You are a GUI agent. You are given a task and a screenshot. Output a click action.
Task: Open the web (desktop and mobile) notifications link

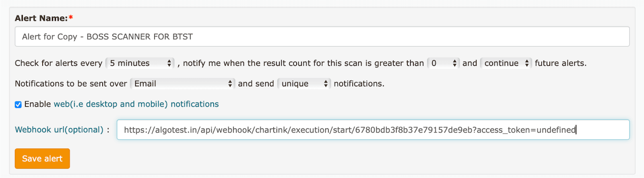click(x=136, y=104)
